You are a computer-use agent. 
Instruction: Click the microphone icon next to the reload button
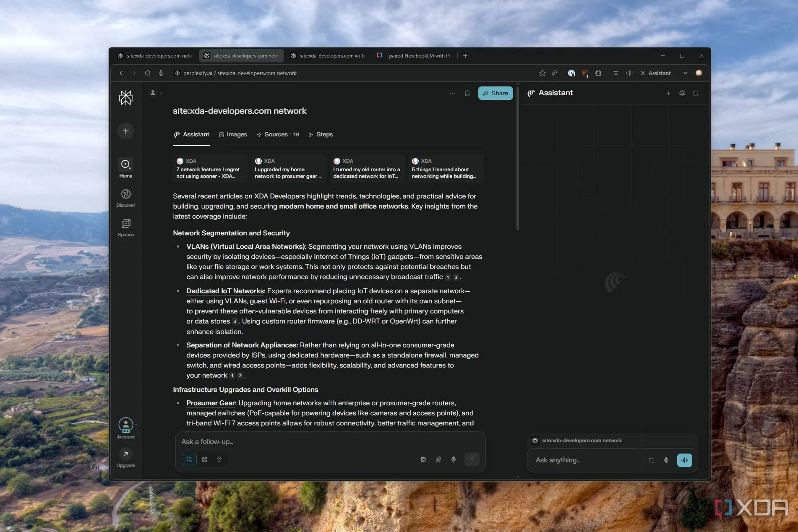coord(161,73)
